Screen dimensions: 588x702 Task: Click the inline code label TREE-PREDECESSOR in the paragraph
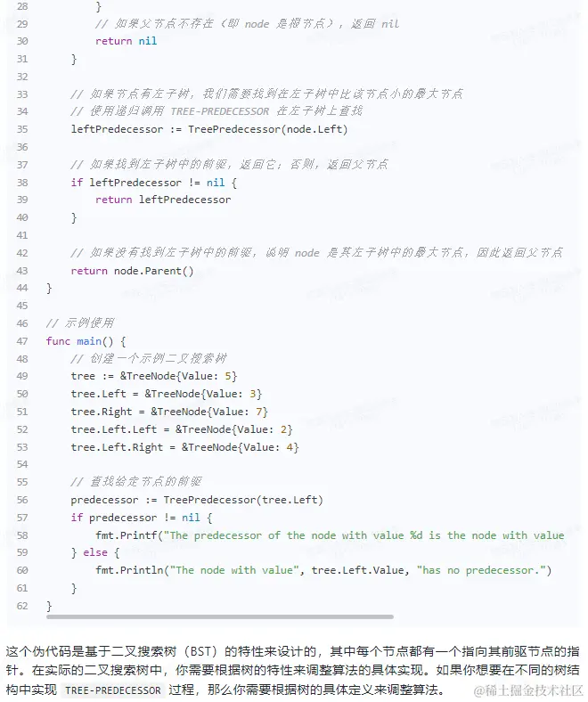[x=113, y=690]
